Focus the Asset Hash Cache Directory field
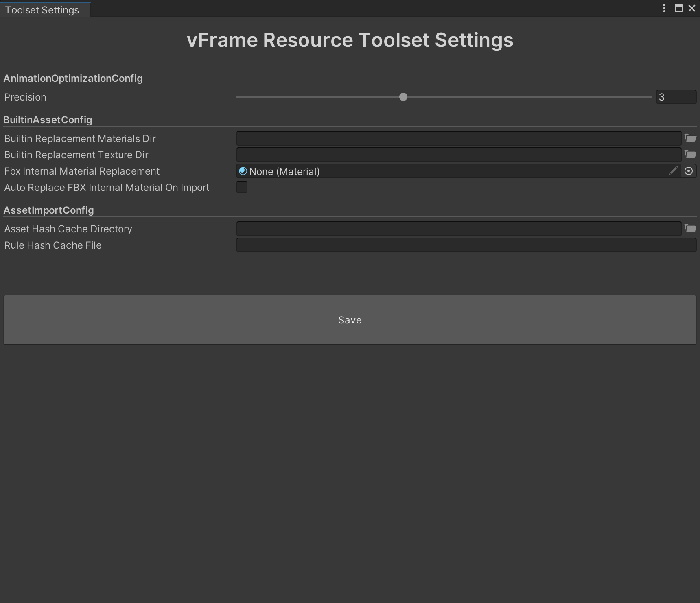The height and width of the screenshot is (603, 700). (459, 229)
